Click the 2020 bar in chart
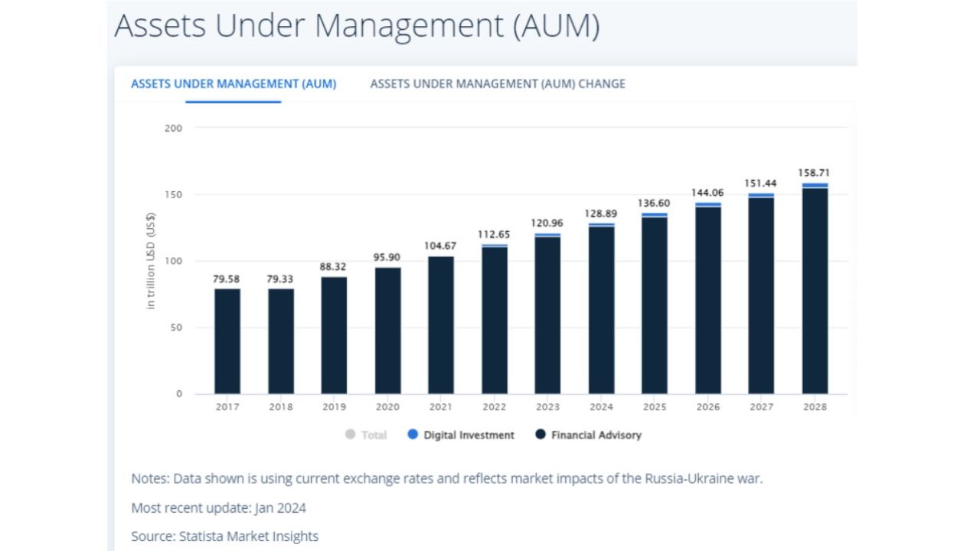Image resolution: width=980 pixels, height=551 pixels. coord(387,331)
